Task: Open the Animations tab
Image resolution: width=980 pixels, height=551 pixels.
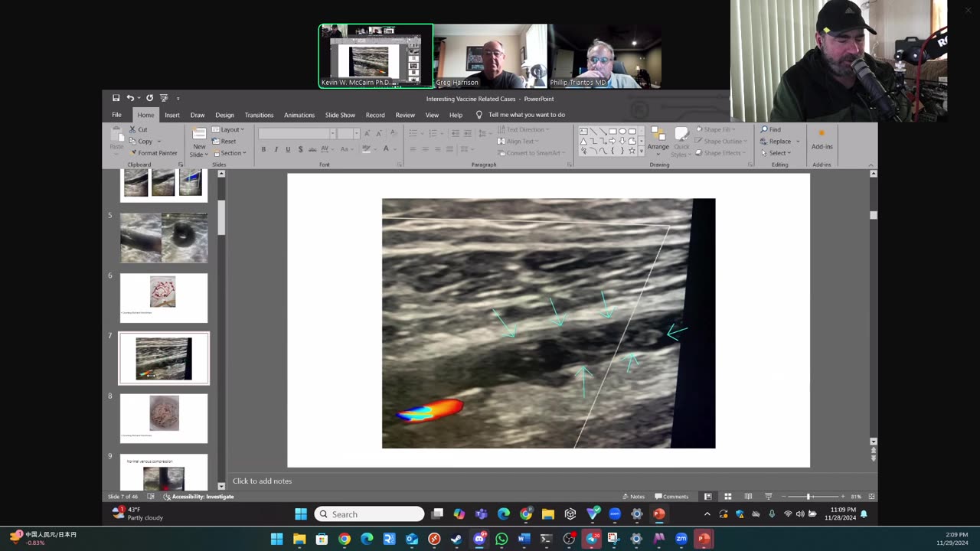Action: (299, 115)
